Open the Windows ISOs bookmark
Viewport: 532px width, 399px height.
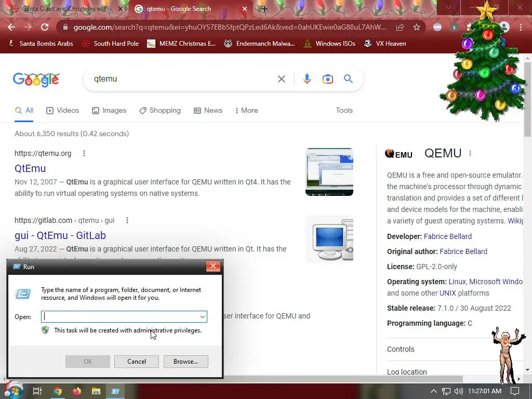click(330, 44)
